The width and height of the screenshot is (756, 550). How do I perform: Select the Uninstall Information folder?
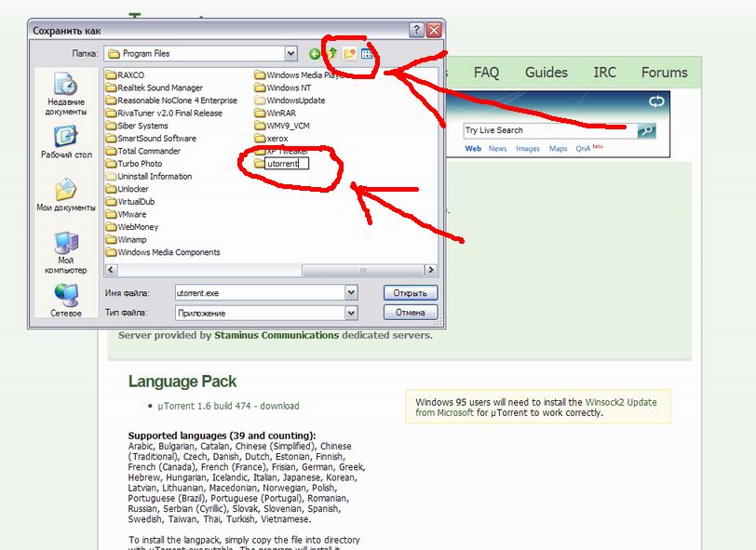coord(149,177)
